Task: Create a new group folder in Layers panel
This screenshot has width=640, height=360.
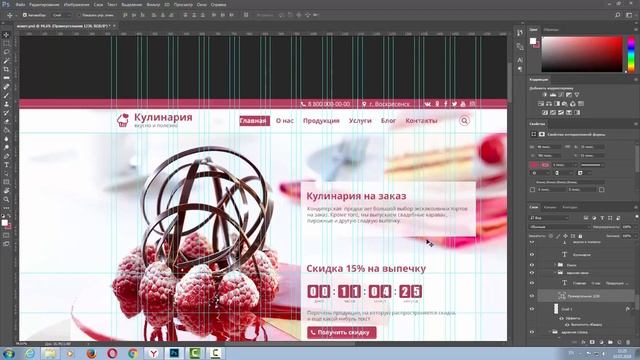Action: (x=610, y=342)
